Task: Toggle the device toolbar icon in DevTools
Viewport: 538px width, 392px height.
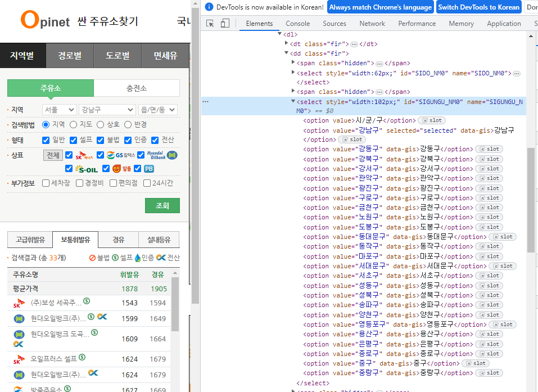Action: click(x=225, y=24)
